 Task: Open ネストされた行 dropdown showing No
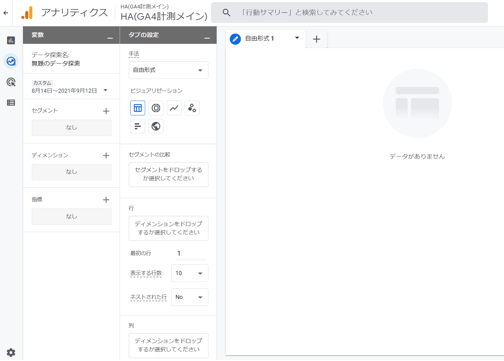point(190,297)
